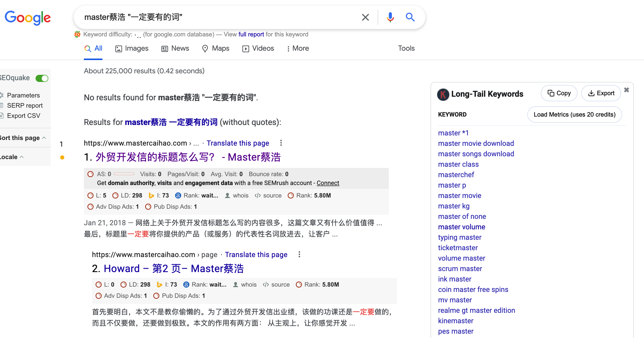Start voice search with the microphone icon

pos(390,17)
